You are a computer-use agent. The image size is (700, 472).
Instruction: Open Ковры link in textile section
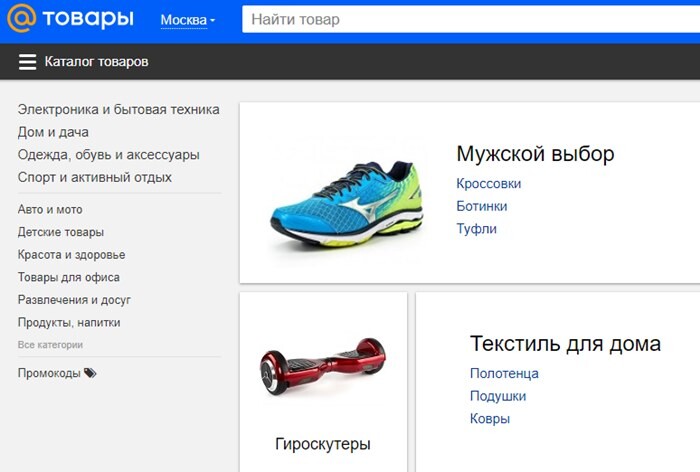tap(489, 419)
